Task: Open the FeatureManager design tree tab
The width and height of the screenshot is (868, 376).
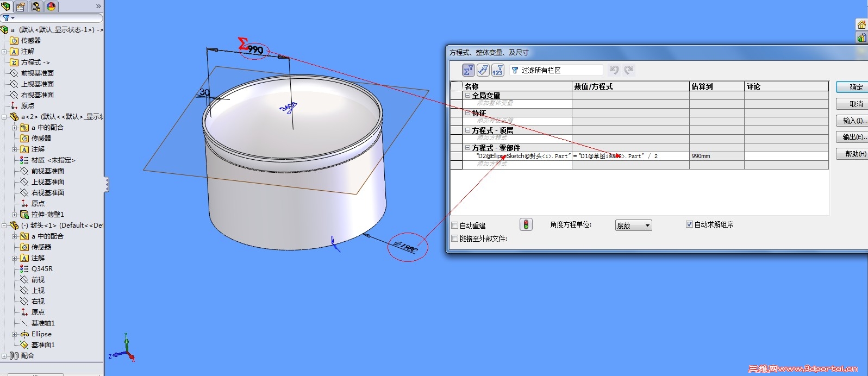Action: tap(5, 7)
